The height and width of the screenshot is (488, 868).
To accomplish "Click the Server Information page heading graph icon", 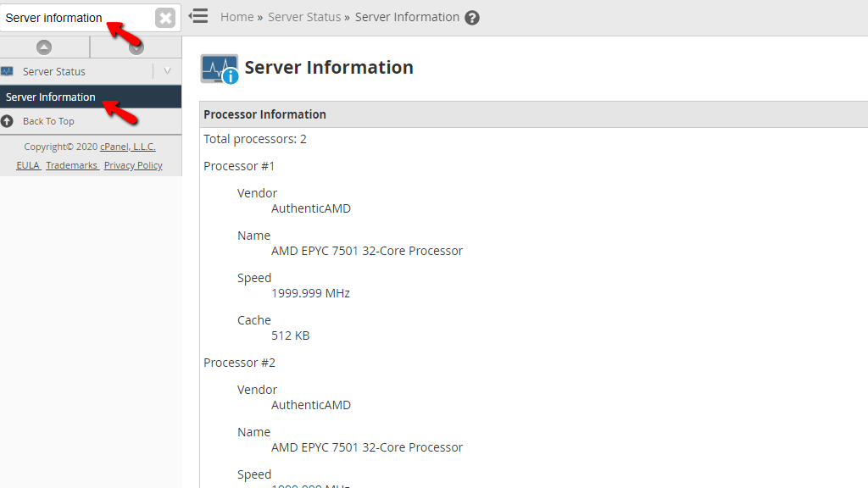I will pyautogui.click(x=216, y=68).
